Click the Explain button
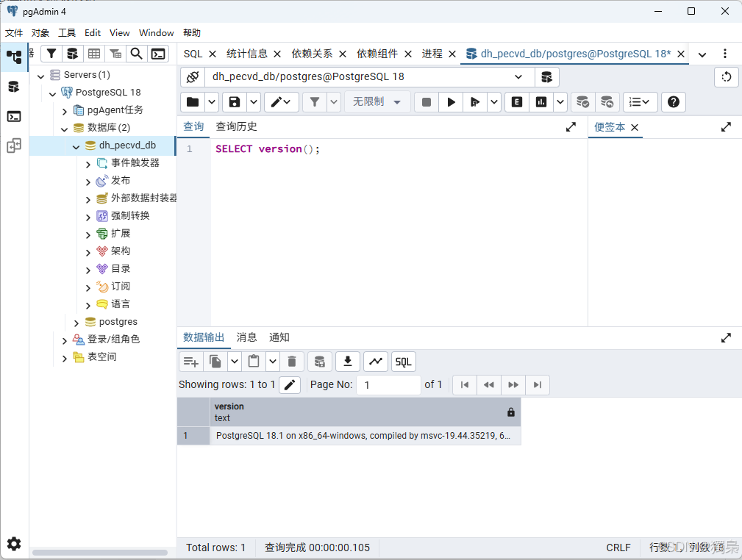 coord(517,101)
